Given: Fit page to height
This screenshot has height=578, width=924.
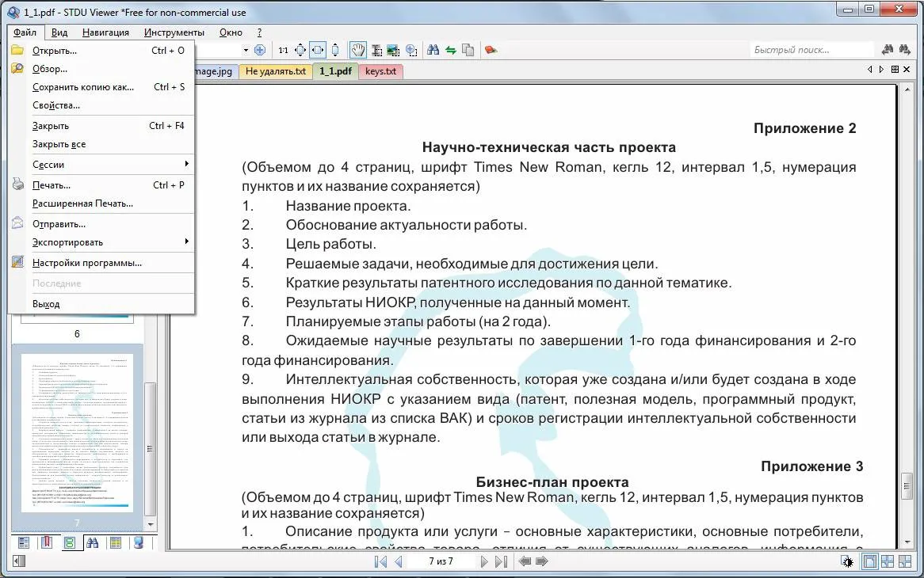Looking at the screenshot, I should click(x=335, y=50).
